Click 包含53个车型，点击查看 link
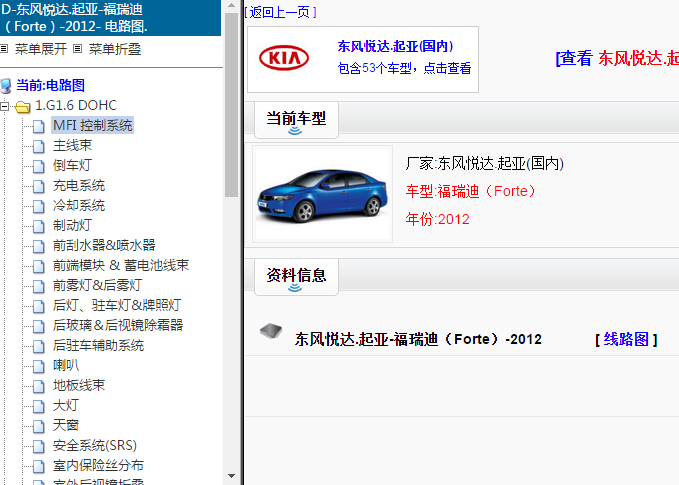The image size is (679, 485). tap(404, 68)
